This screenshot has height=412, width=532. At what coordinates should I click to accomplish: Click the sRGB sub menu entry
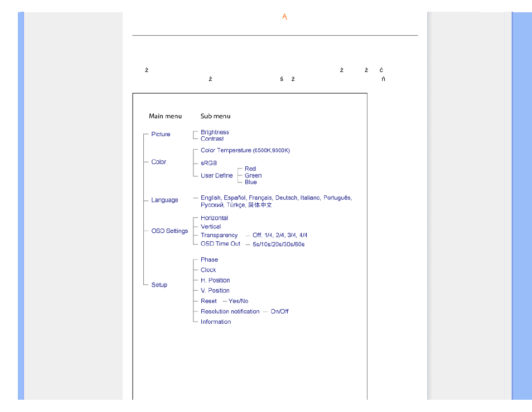209,164
